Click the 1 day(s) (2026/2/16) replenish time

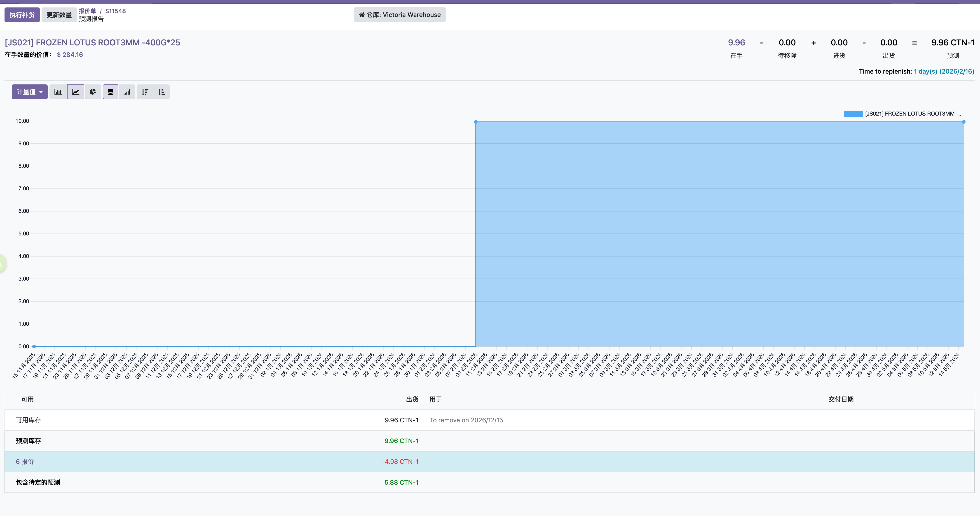pos(944,72)
